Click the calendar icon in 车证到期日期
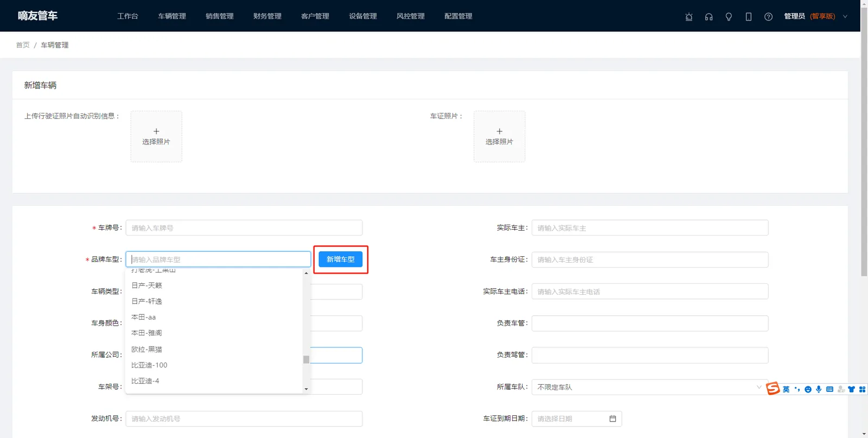This screenshot has height=438, width=868. coord(612,418)
